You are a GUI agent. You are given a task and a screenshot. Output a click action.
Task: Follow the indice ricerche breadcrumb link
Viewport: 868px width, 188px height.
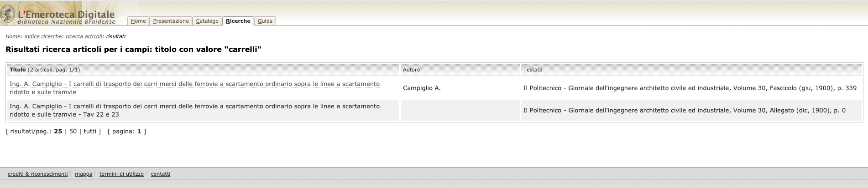[43, 36]
